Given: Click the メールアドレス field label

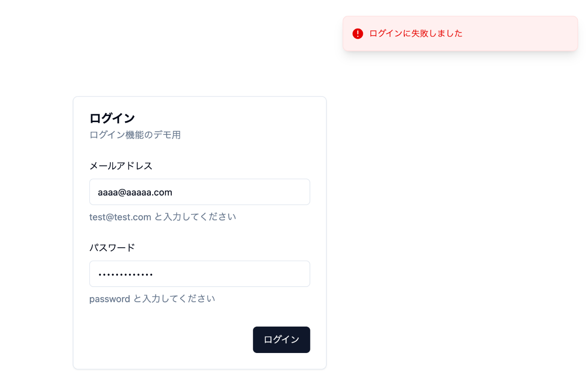Looking at the screenshot, I should (121, 166).
